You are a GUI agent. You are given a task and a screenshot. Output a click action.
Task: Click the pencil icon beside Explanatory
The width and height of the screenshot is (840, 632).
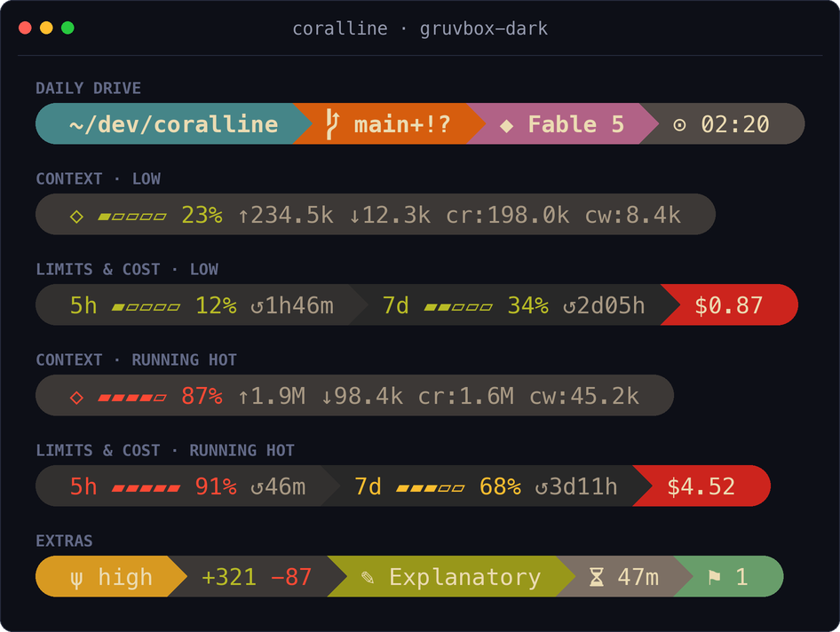coord(368,577)
